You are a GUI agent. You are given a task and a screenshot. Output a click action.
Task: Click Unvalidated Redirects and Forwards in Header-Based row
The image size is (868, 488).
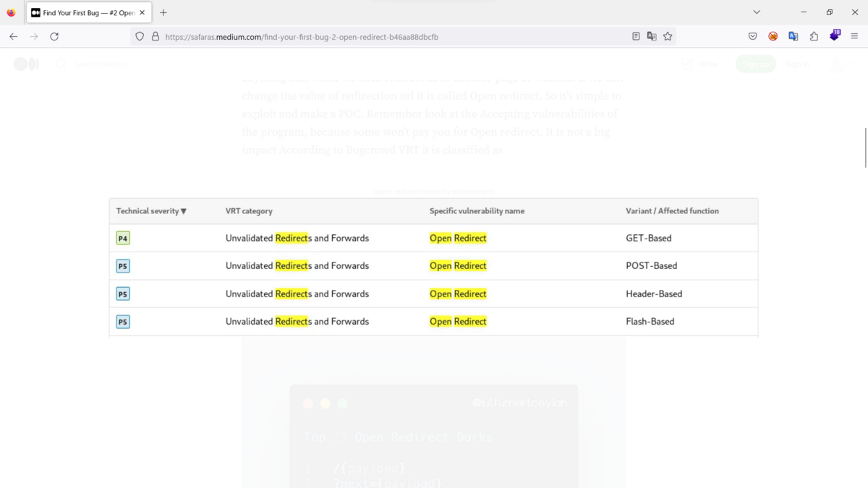coord(297,294)
